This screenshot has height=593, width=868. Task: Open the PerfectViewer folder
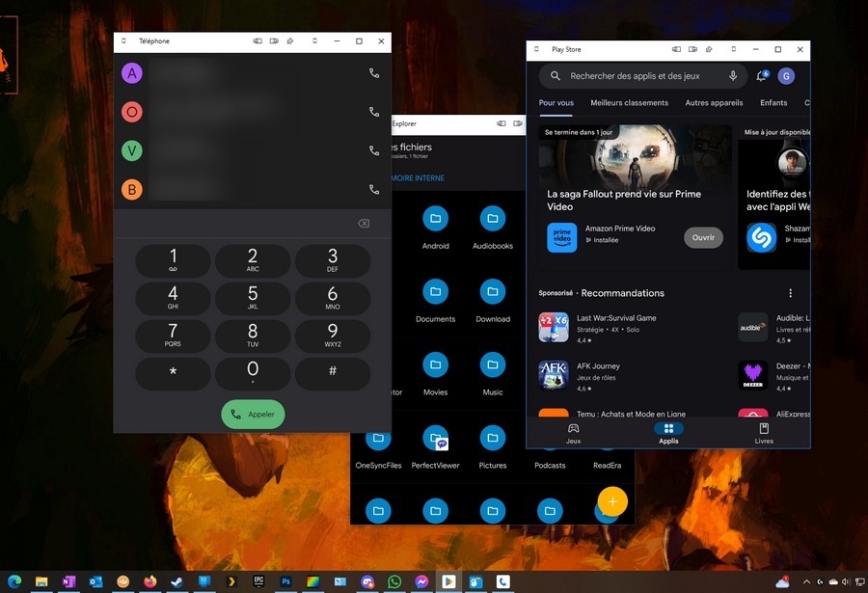pyautogui.click(x=435, y=440)
